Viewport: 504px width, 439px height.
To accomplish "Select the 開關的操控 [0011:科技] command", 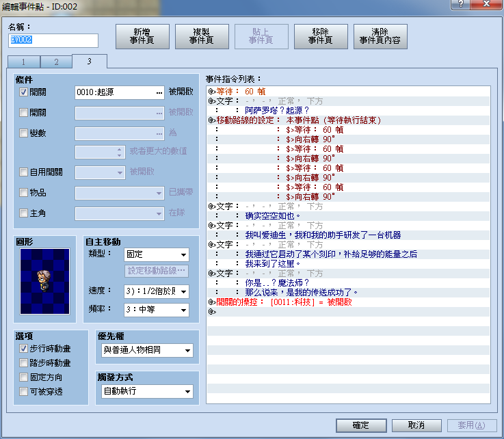I will [x=349, y=302].
